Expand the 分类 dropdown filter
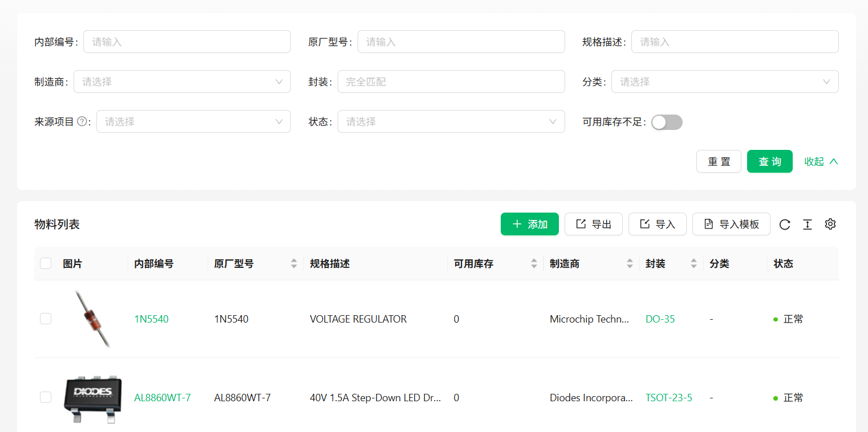 pyautogui.click(x=724, y=81)
